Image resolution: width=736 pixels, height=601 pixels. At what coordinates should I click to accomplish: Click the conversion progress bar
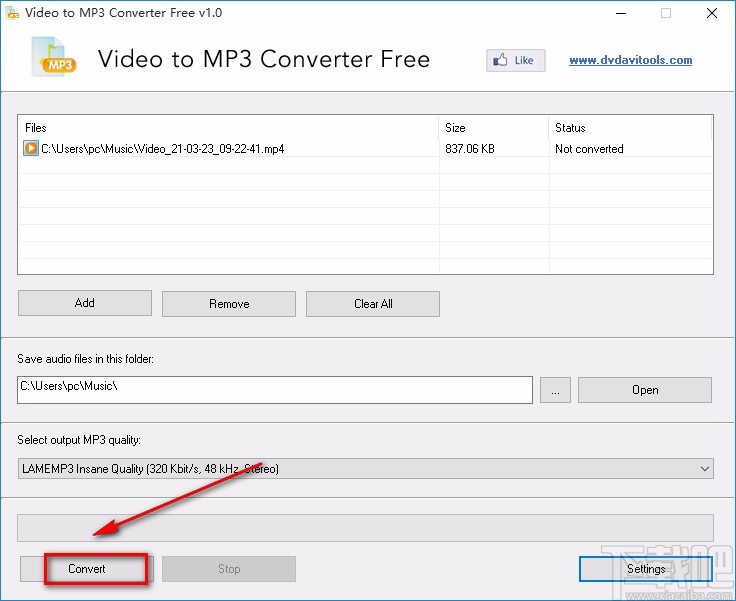coord(366,528)
